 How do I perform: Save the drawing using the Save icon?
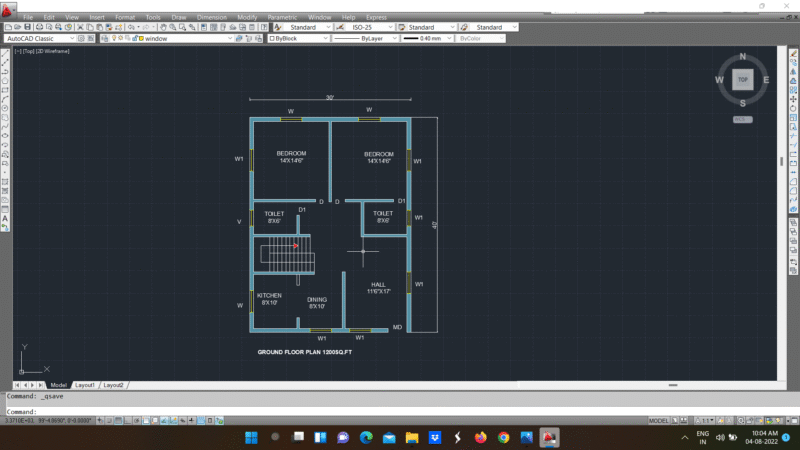pyautogui.click(x=28, y=27)
